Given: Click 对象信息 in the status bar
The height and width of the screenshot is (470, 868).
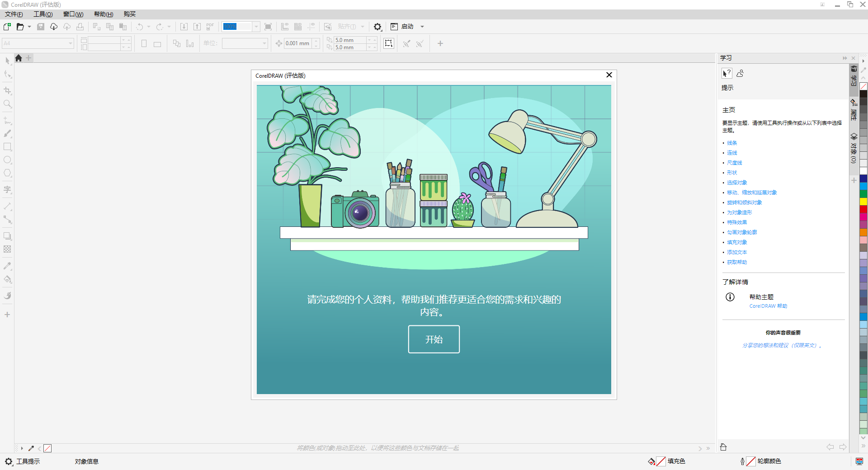Looking at the screenshot, I should tap(87, 461).
